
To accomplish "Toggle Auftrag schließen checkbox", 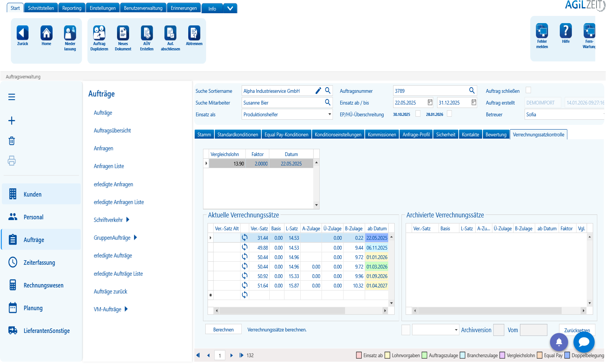I will pyautogui.click(x=528, y=90).
